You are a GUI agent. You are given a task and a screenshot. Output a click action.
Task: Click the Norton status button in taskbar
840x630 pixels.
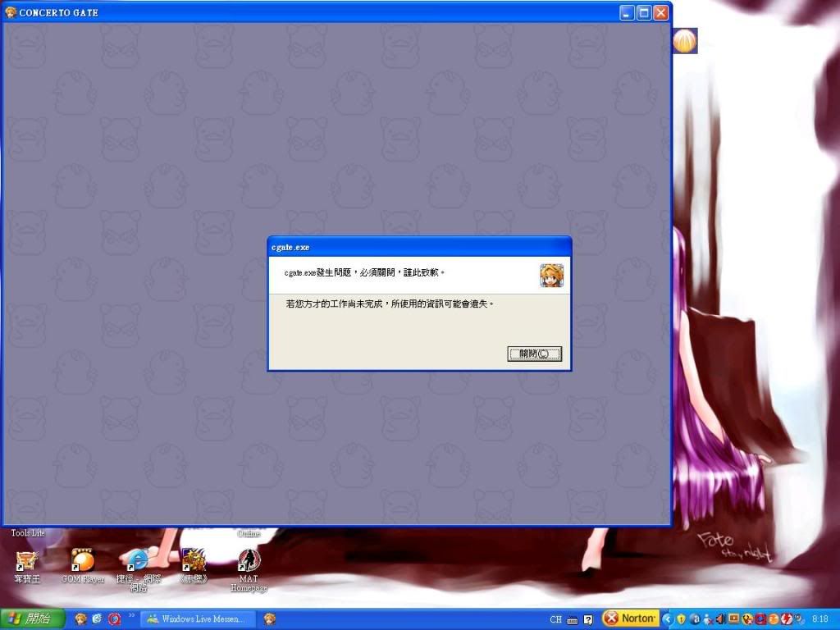630,619
